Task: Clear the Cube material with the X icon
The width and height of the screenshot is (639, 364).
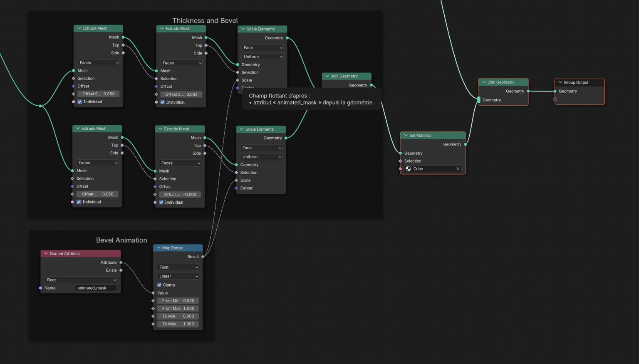Action: 458,169
